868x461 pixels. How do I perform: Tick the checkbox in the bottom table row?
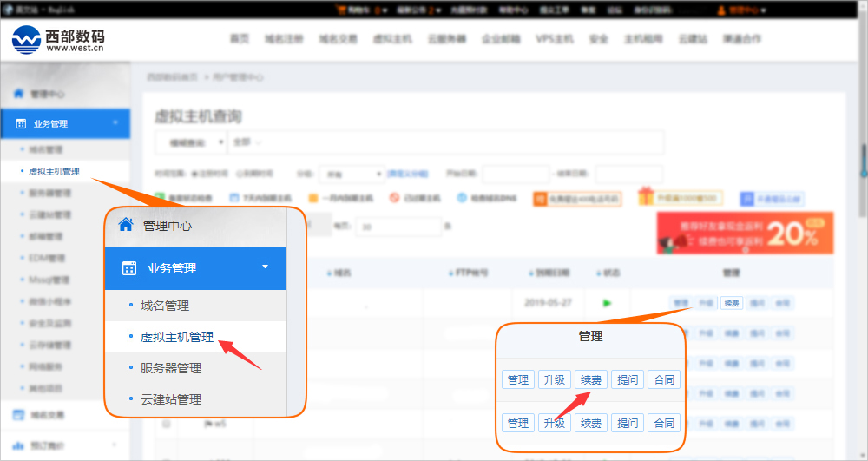(166, 425)
